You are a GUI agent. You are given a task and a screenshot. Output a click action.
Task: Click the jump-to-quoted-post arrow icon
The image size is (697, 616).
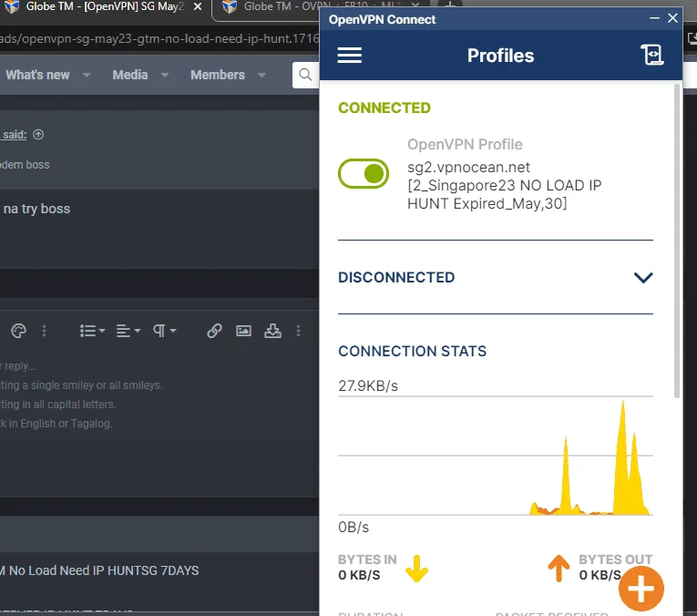(x=38, y=134)
